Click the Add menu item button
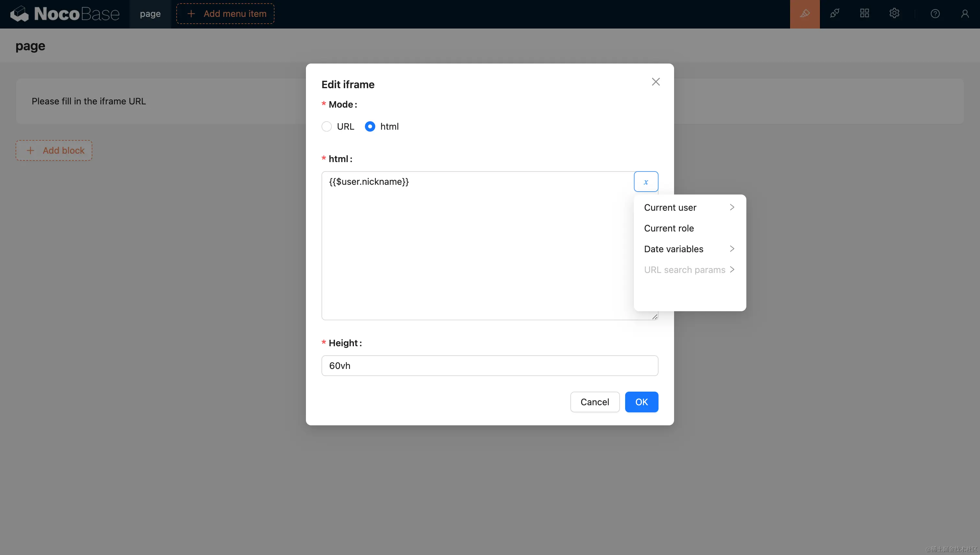The image size is (980, 555). [225, 14]
